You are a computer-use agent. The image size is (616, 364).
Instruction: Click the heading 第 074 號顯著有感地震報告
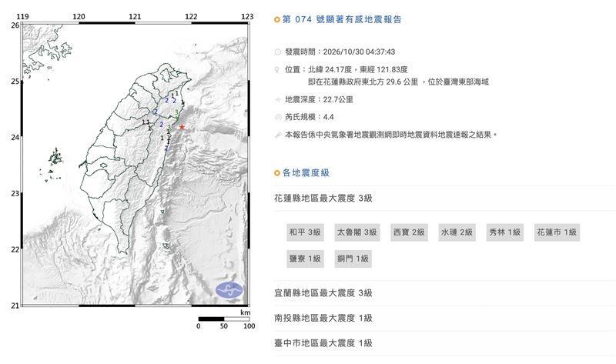[x=342, y=20]
